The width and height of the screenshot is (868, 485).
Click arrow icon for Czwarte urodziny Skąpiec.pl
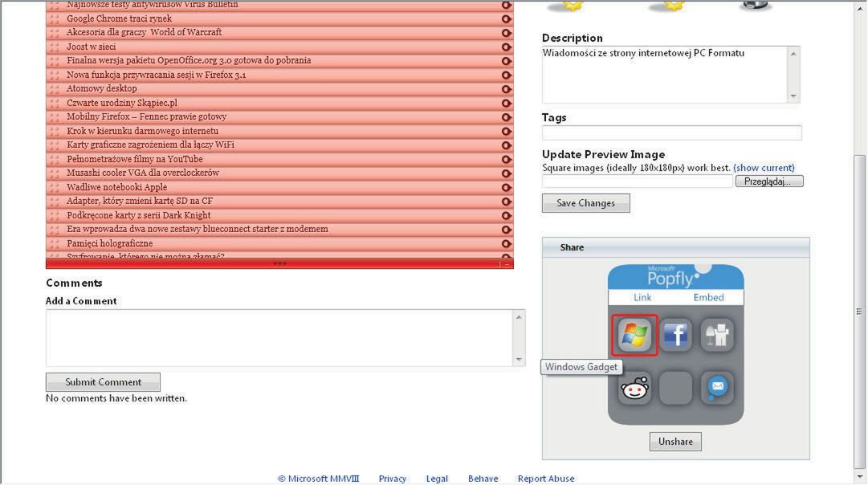[506, 104]
